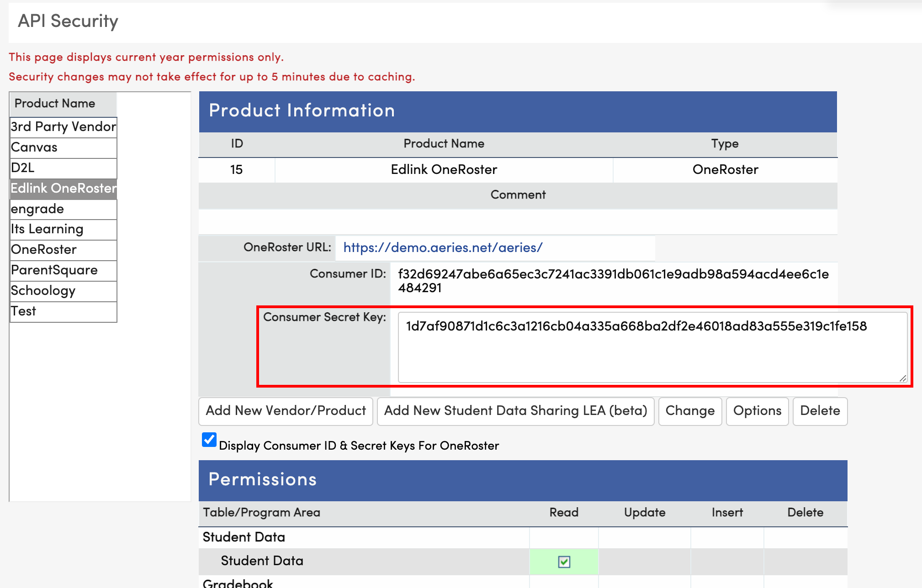Click the Delete button below Product Information

tap(820, 411)
